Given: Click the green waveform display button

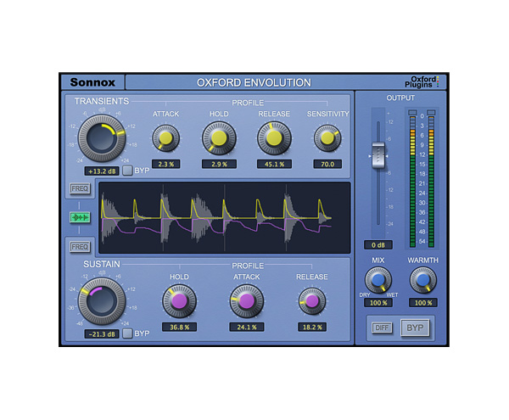Looking at the screenshot, I should coord(80,217).
